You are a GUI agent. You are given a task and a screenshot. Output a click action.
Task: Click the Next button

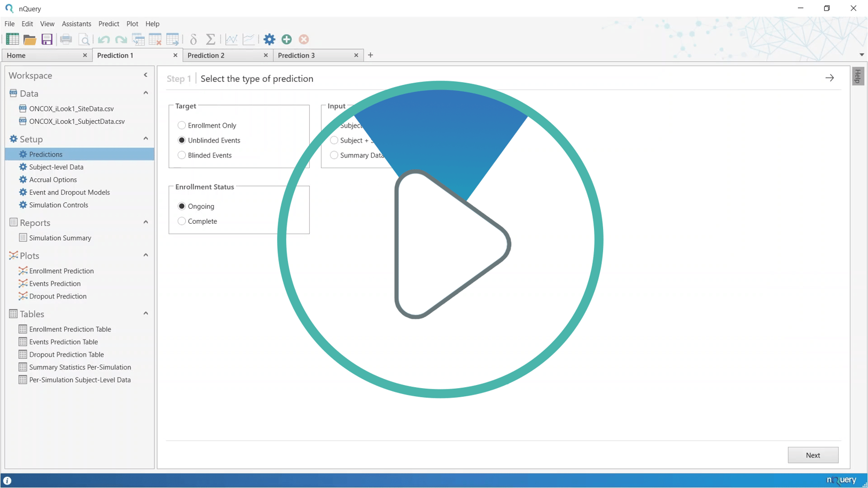point(813,455)
